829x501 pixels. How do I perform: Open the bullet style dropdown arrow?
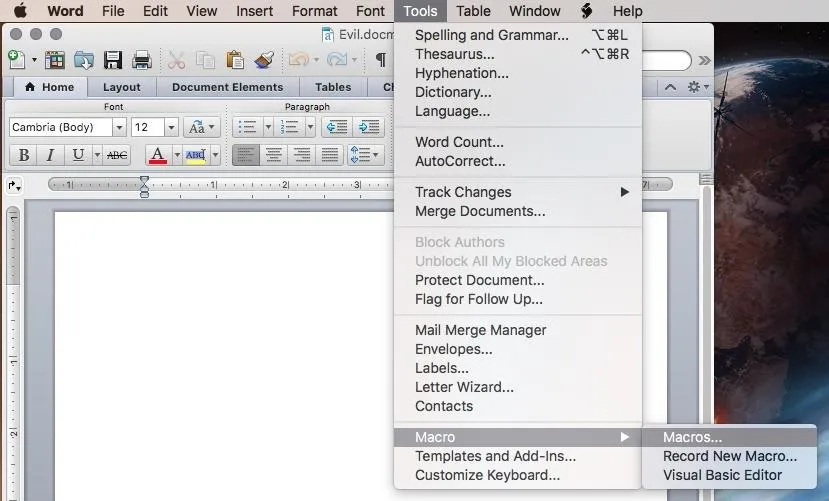coord(268,127)
